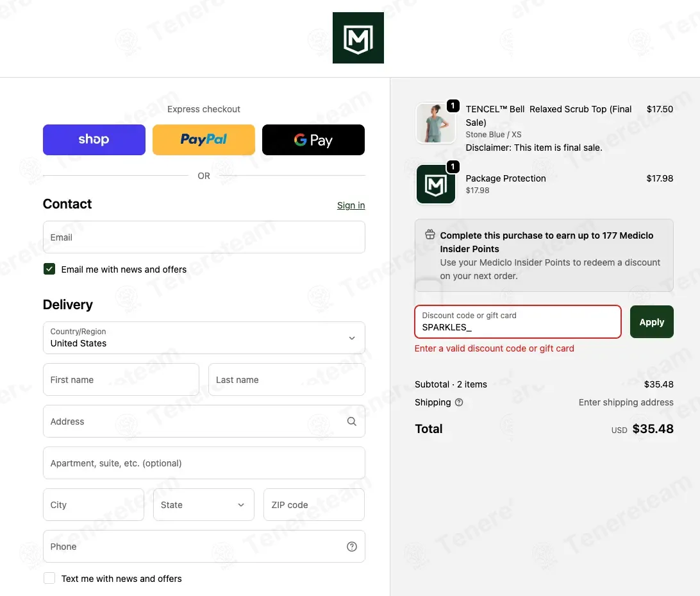Focus the Email input field
The image size is (700, 596).
204,237
